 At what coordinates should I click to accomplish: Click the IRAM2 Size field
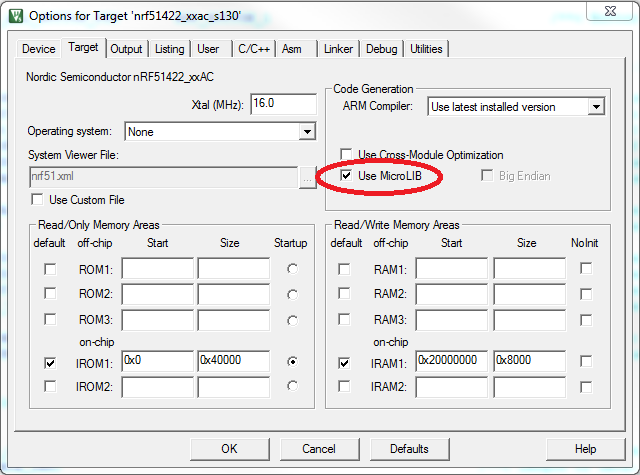point(530,387)
